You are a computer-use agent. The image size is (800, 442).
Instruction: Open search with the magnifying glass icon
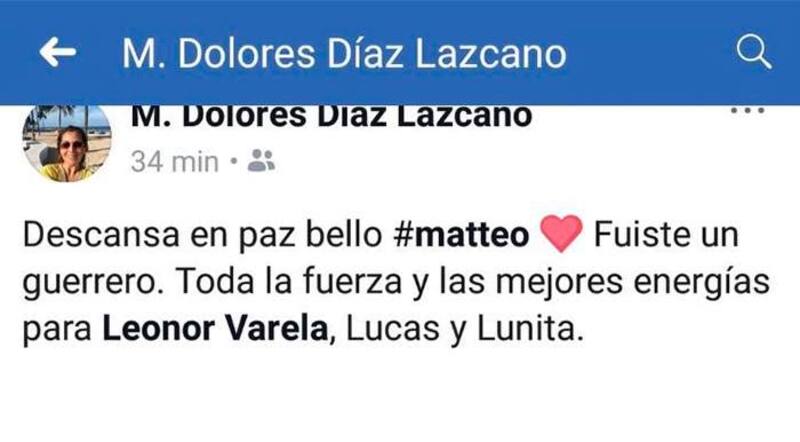click(754, 51)
